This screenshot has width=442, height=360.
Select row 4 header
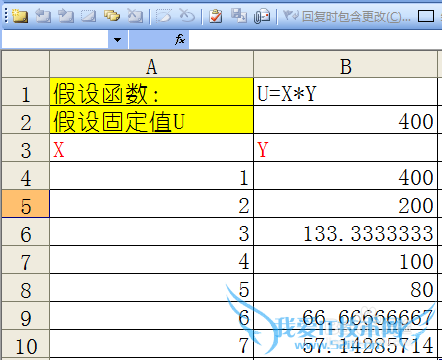tap(26, 176)
